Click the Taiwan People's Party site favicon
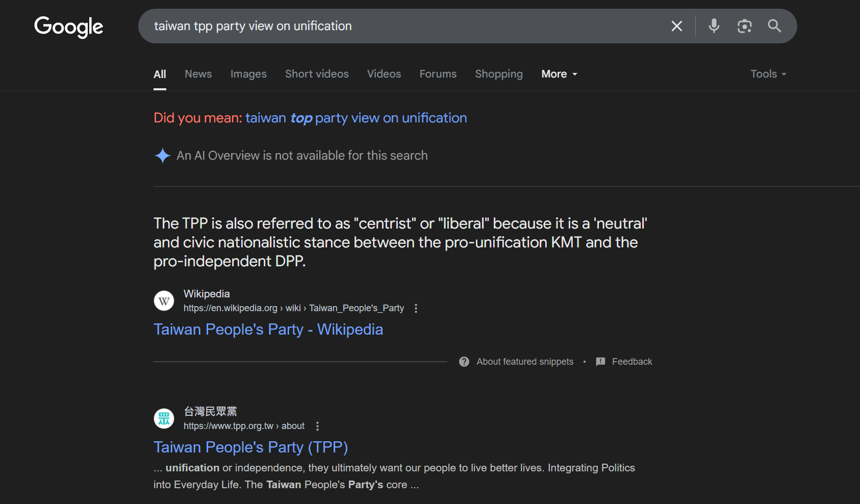This screenshot has height=504, width=860. pyautogui.click(x=164, y=419)
